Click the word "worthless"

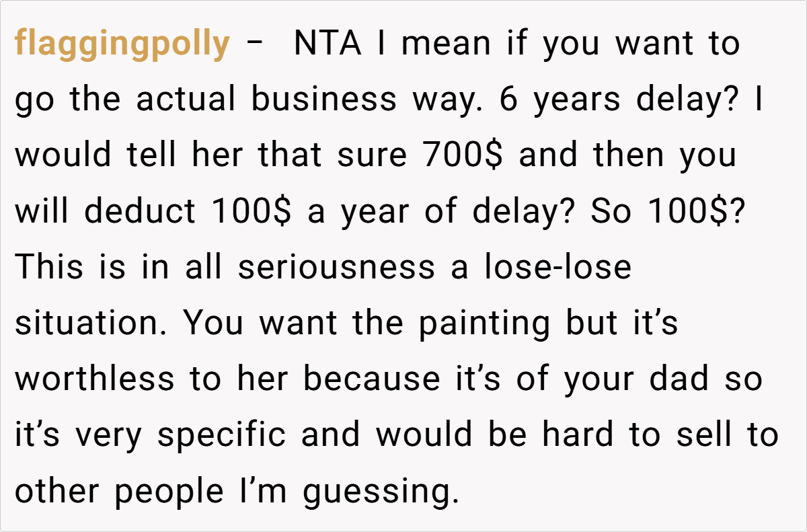coord(93,379)
